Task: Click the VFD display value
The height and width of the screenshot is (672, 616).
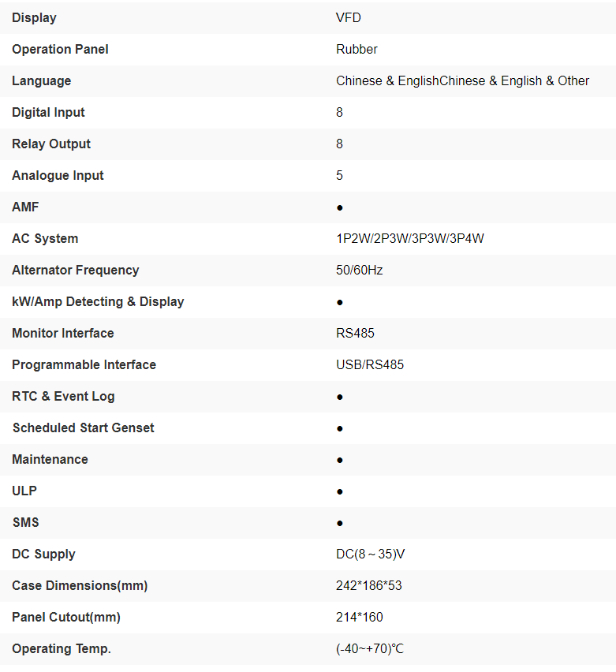Action: point(349,17)
